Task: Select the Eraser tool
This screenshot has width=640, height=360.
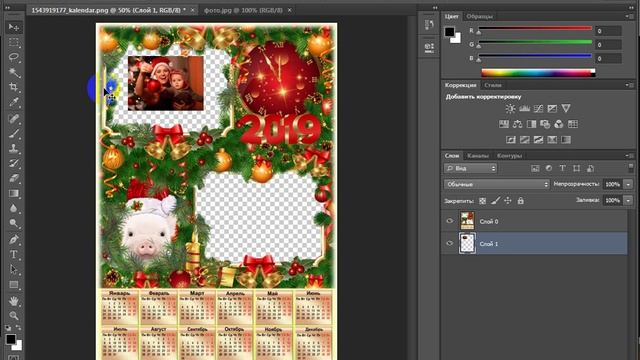Action: point(14,178)
